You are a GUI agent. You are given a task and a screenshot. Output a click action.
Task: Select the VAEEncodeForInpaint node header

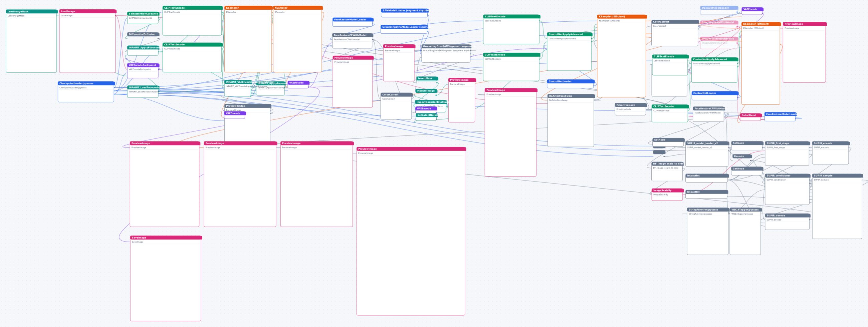pyautogui.click(x=143, y=65)
